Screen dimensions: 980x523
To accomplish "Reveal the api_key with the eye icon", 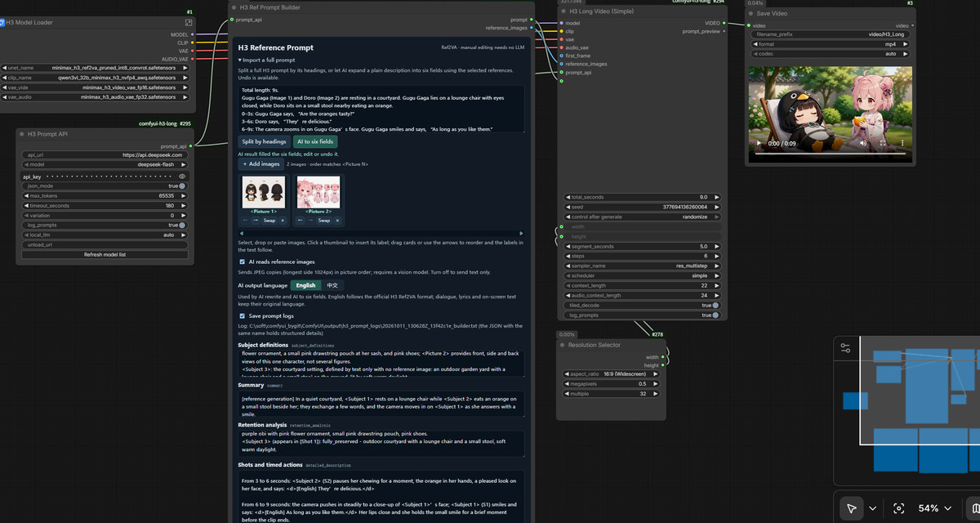I will pos(182,177).
